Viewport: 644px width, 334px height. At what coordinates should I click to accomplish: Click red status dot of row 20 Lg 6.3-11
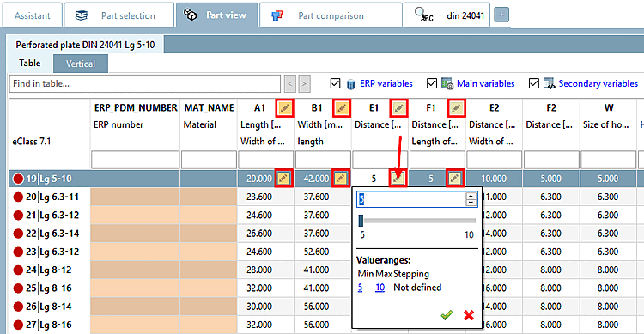pos(18,197)
